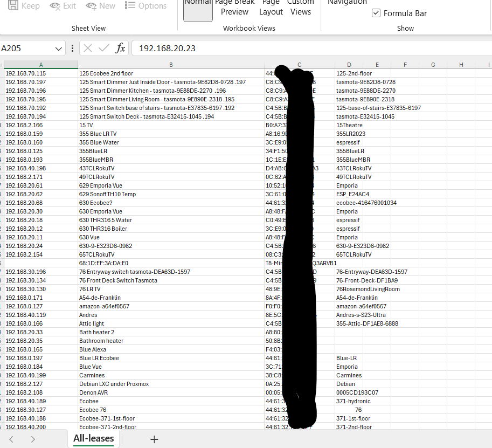Select column A header
This screenshot has width=492, height=448.
(41, 65)
